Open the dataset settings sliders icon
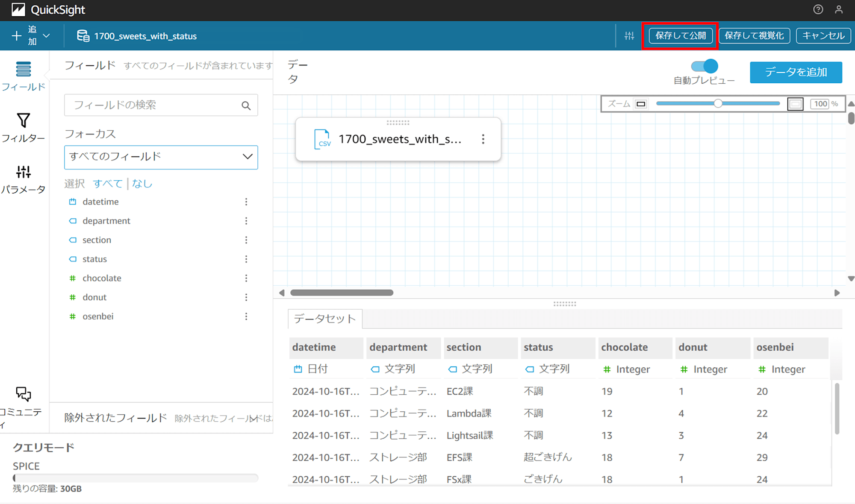Viewport: 855px width, 504px height. pos(629,36)
